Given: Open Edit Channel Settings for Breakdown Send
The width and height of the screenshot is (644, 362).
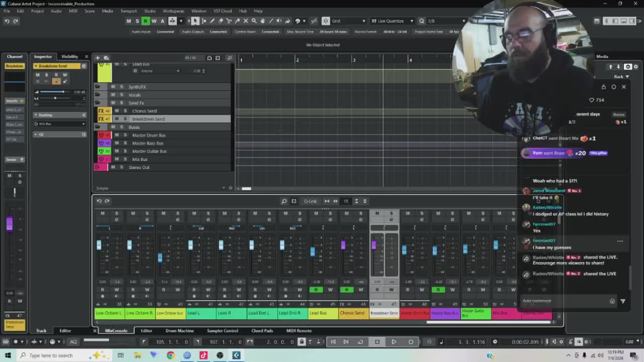Looking at the screenshot, I should point(84,66).
